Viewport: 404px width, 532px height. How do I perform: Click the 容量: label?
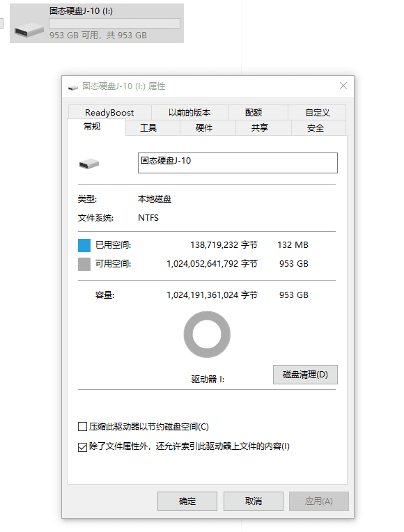[x=104, y=295]
